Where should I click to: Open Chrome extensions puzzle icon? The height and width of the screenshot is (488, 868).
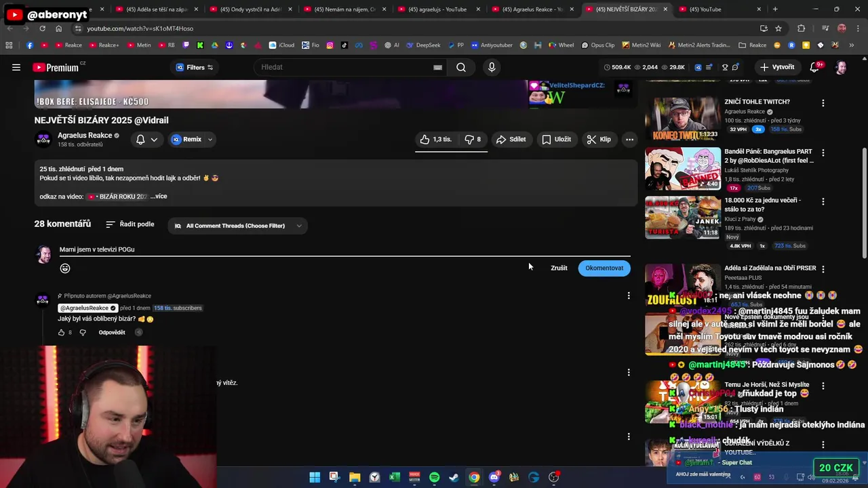click(802, 28)
